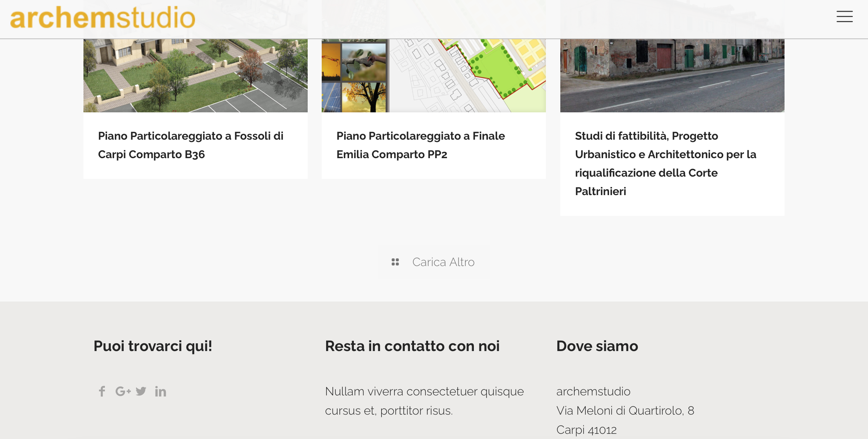Open the Google Plus social icon

point(123,391)
